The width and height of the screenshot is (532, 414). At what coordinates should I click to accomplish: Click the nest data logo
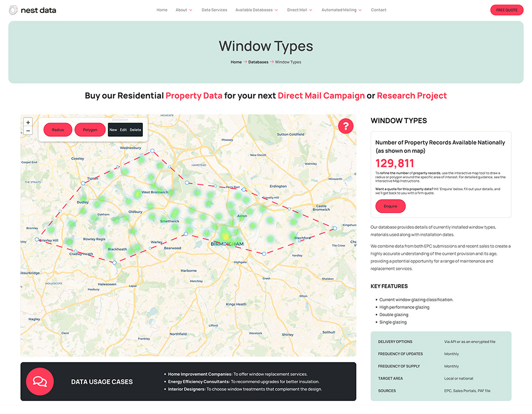32,9
